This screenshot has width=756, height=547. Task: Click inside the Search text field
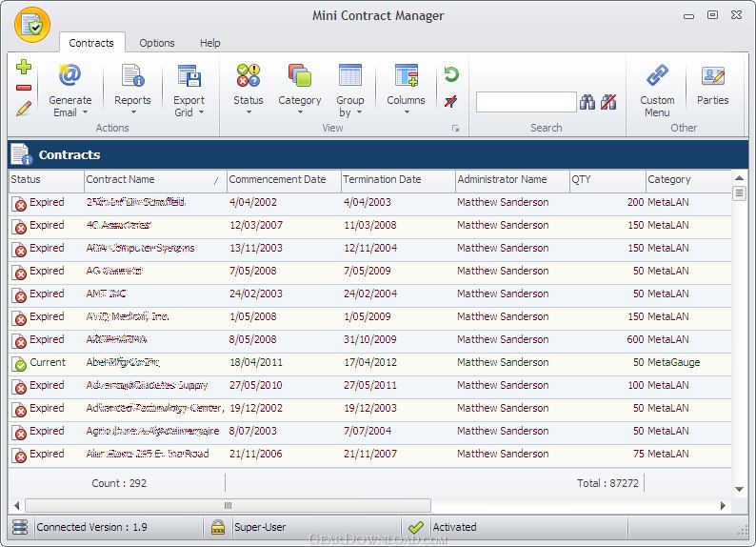point(526,102)
